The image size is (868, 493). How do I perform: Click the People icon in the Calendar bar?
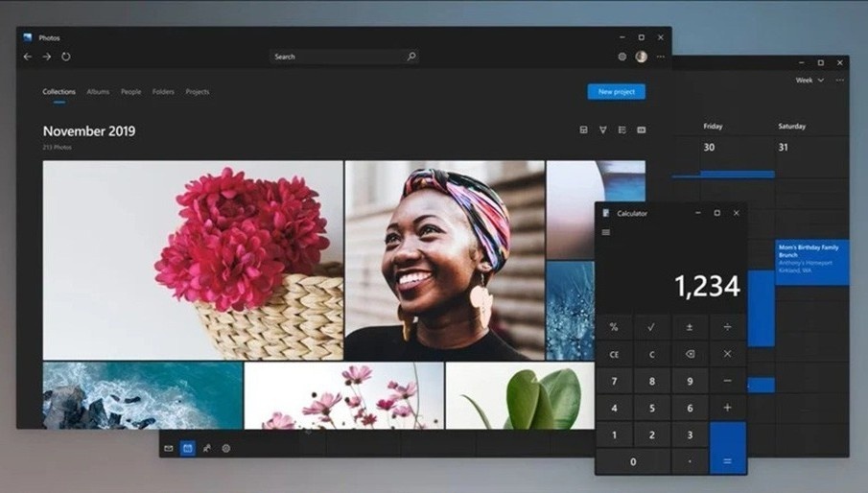[x=207, y=448]
